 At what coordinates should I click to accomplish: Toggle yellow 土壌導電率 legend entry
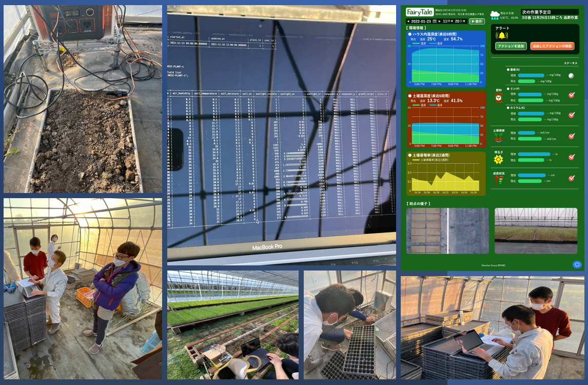[x=431, y=160]
